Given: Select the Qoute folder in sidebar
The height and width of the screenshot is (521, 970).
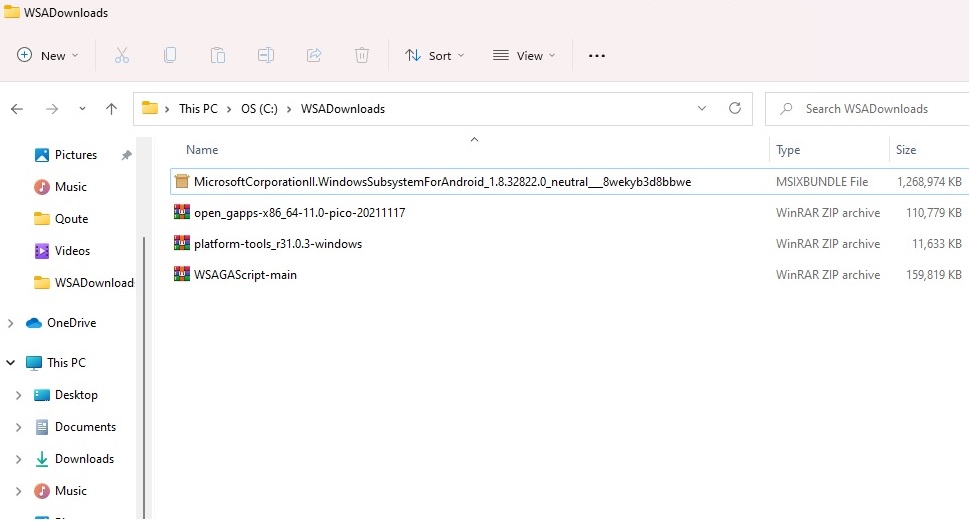Looking at the screenshot, I should point(71,219).
